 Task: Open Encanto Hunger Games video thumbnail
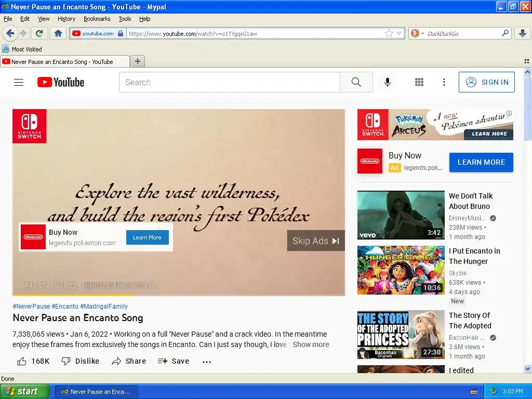pyautogui.click(x=401, y=270)
